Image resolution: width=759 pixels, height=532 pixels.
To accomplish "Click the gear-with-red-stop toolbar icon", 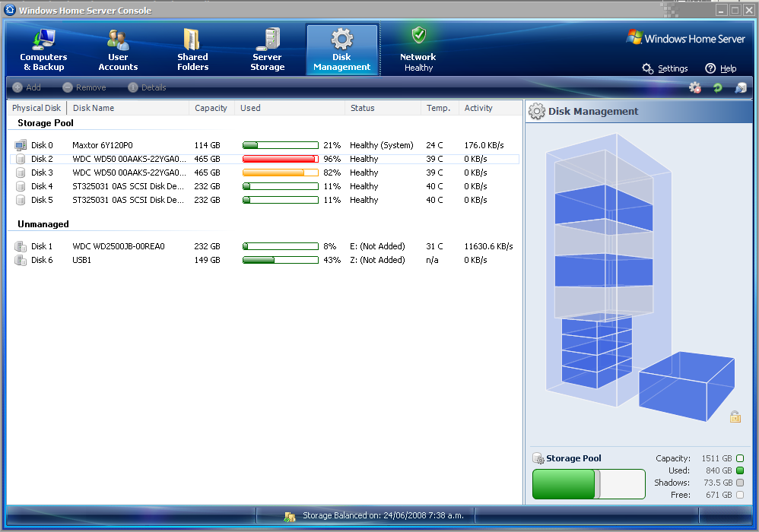I will 695,88.
